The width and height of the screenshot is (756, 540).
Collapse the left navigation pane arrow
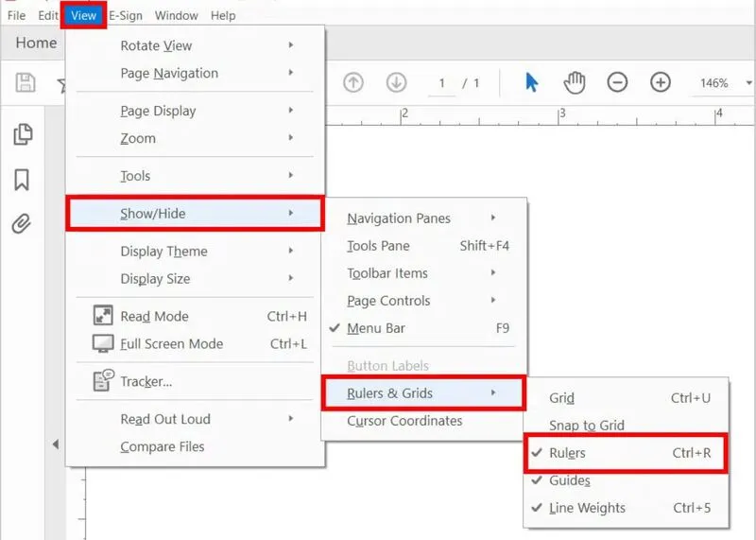56,444
